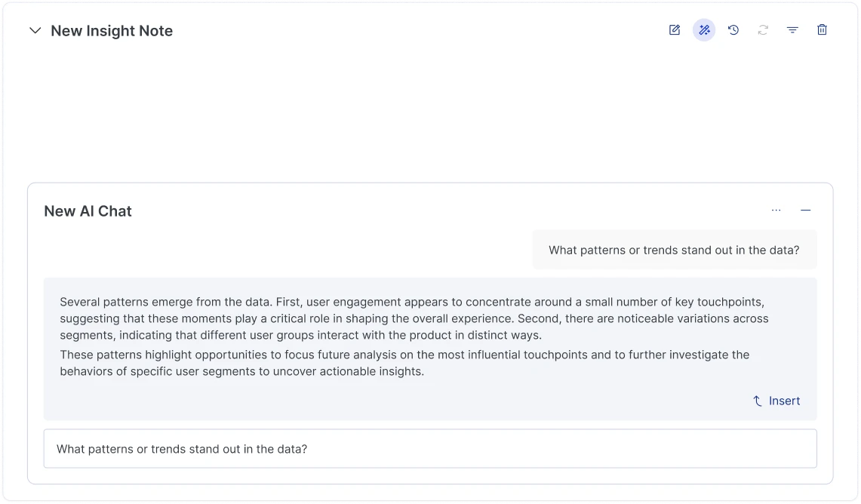
Task: Click the paragraph starting 'These patterns highlight'
Action: pos(404,363)
